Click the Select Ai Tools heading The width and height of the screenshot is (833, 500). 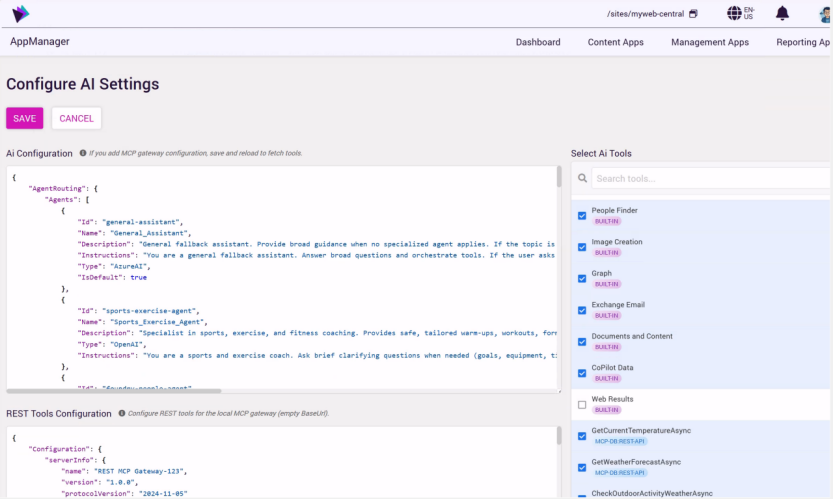click(601, 154)
